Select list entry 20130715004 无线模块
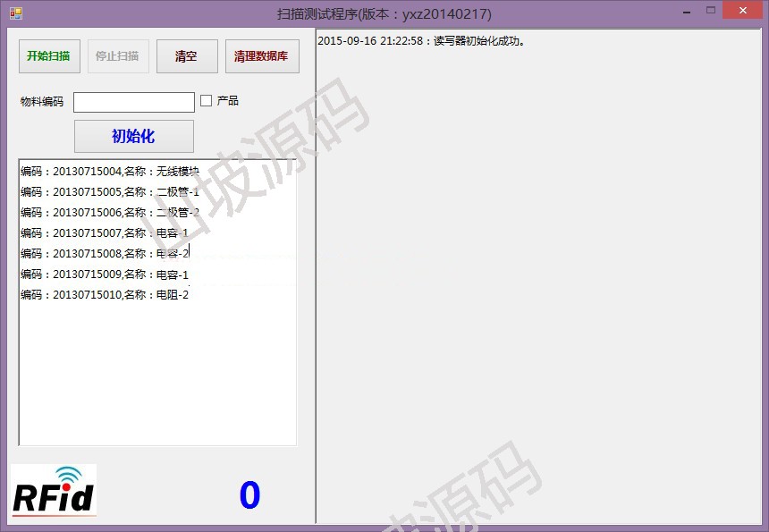Screen dimensions: 769x532 (x=109, y=172)
